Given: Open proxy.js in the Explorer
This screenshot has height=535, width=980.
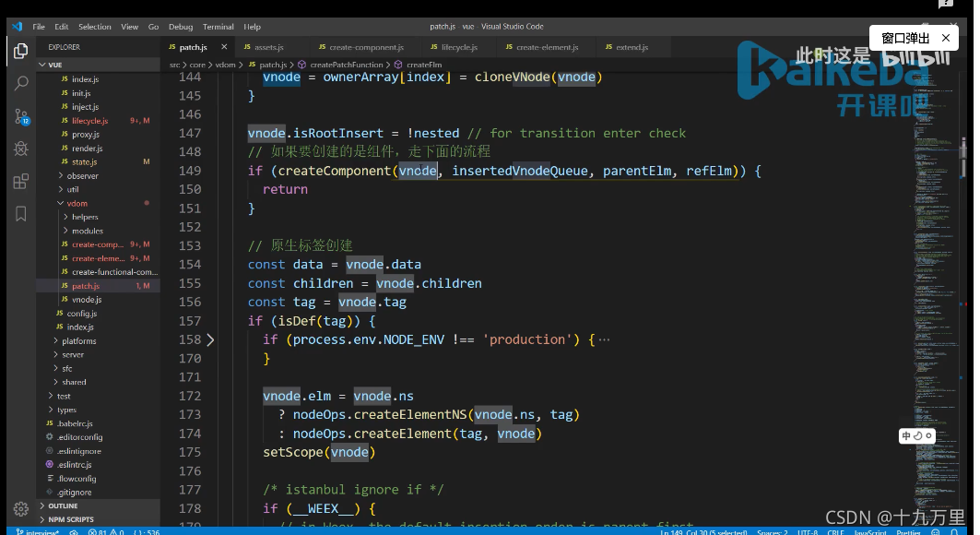Looking at the screenshot, I should [x=85, y=135].
